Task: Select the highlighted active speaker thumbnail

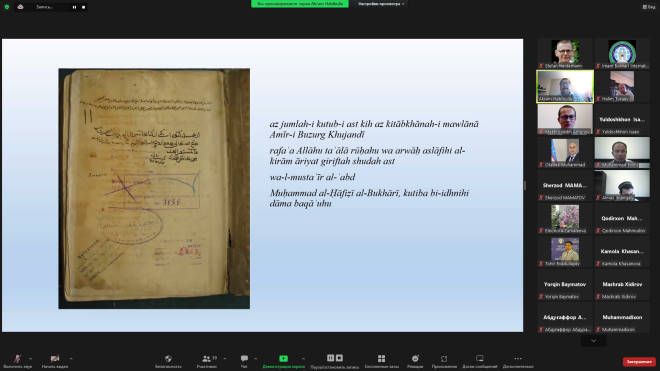Action: click(x=565, y=86)
